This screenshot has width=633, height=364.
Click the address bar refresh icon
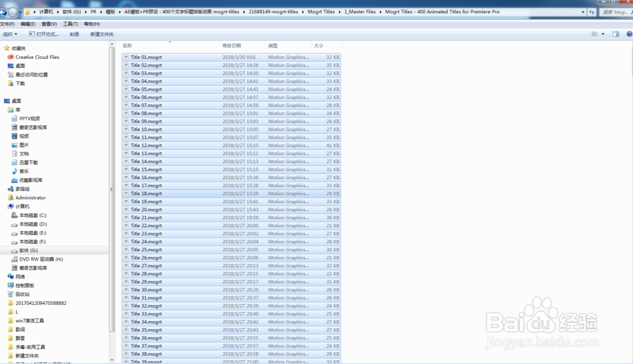(x=592, y=12)
